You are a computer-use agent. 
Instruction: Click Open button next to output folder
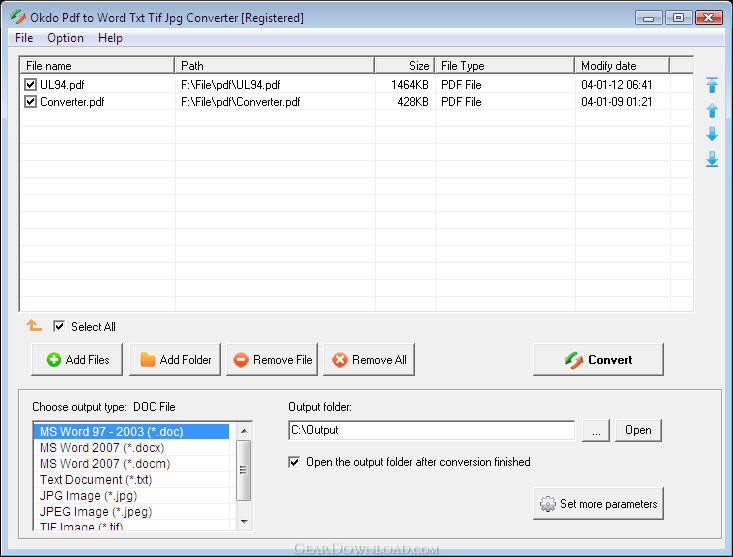click(x=638, y=430)
